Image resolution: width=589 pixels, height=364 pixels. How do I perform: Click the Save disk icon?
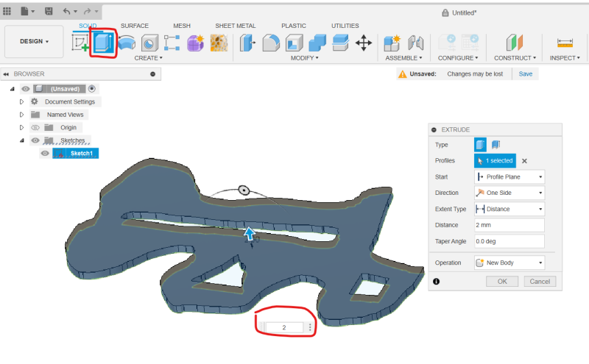tap(49, 11)
